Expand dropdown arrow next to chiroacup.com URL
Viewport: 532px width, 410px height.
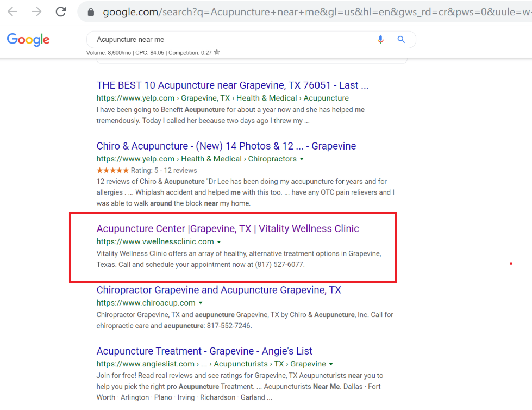[x=201, y=303]
